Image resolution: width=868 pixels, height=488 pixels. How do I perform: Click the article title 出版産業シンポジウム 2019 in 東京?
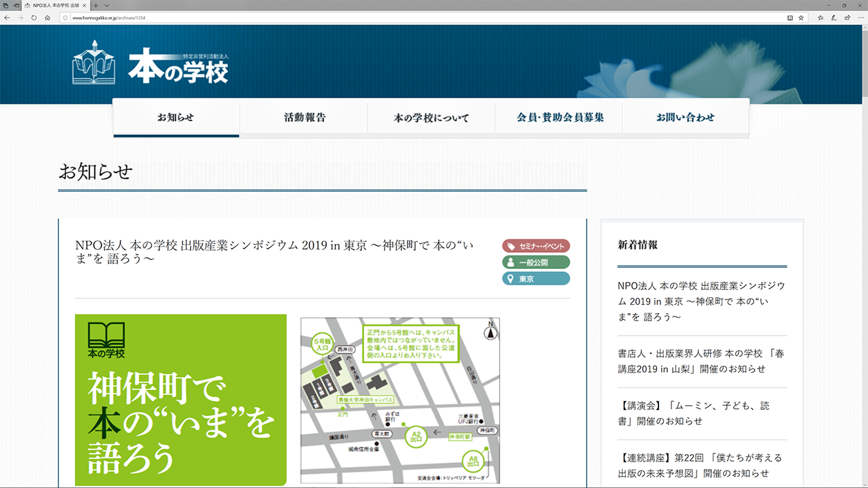coord(275,253)
